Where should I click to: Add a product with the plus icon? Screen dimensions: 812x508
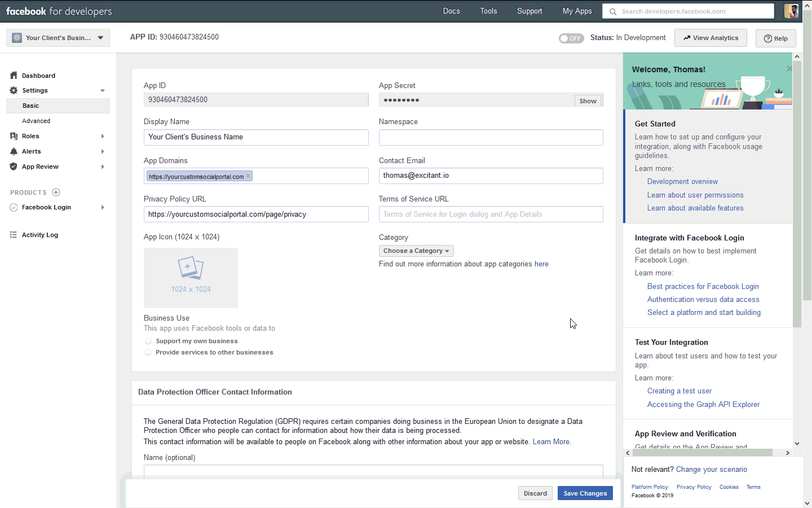[56, 192]
